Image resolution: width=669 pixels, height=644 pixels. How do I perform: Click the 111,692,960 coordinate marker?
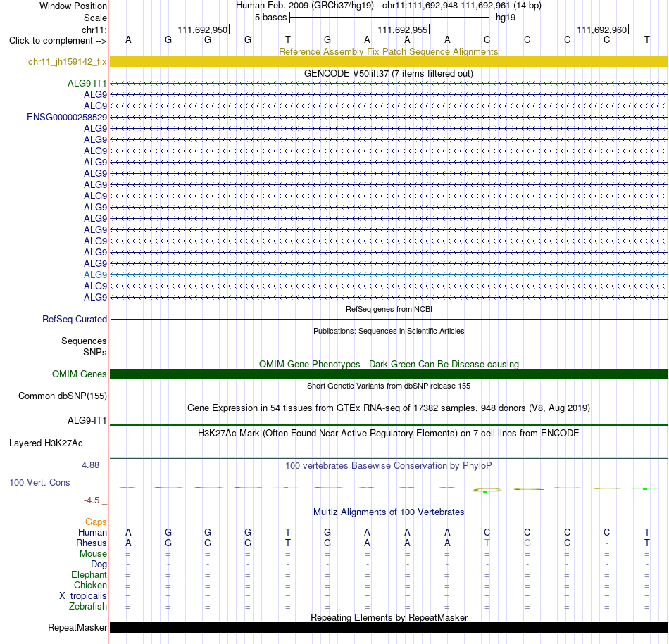click(x=601, y=30)
